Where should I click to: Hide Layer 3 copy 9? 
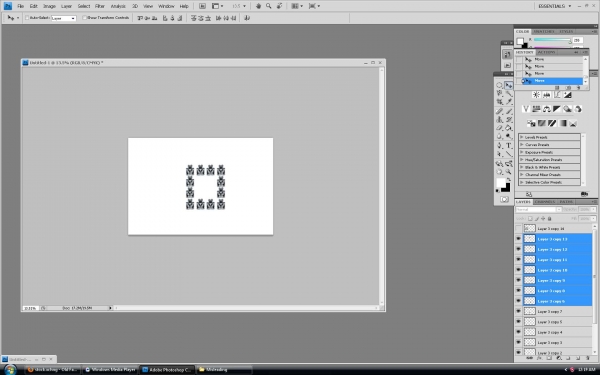pos(518,280)
